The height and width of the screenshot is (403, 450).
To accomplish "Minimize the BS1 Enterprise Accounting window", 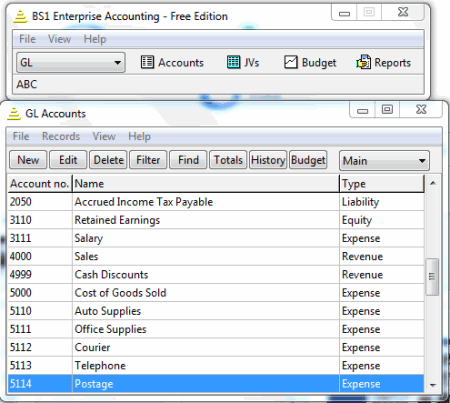I will 344,13.
